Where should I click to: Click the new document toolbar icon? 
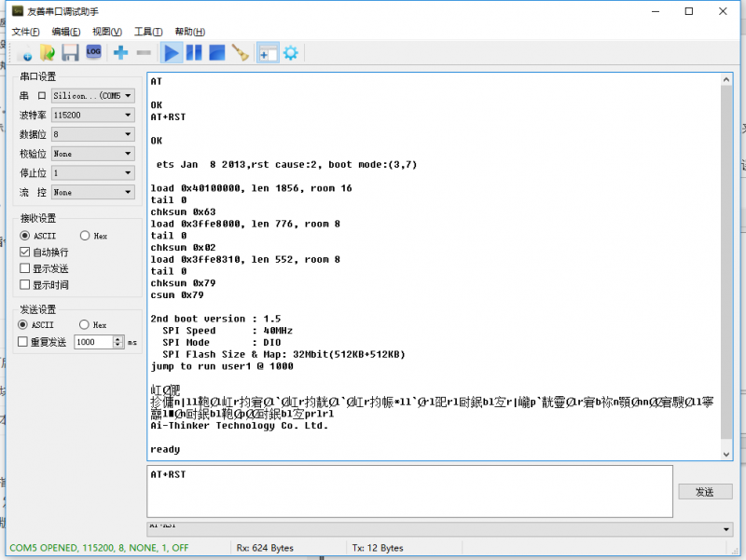click(25, 53)
